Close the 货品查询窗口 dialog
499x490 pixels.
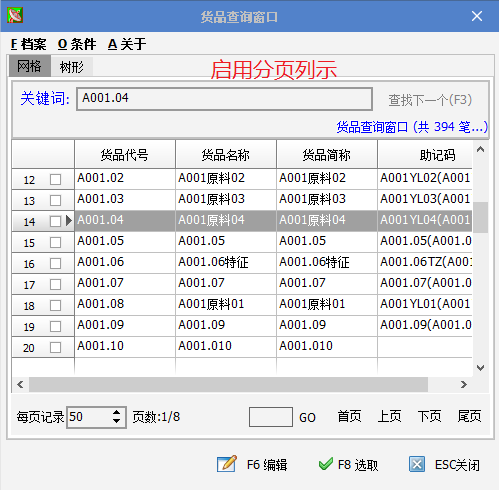click(477, 16)
